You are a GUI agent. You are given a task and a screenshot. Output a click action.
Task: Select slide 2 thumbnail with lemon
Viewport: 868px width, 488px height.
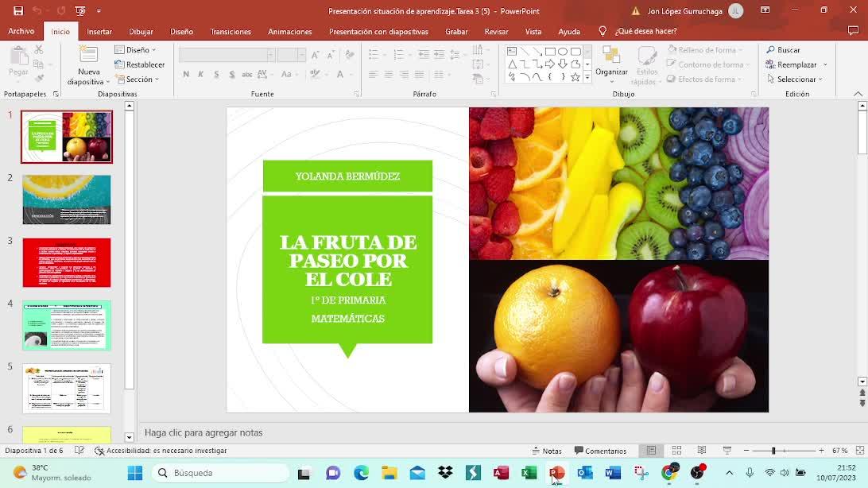67,199
